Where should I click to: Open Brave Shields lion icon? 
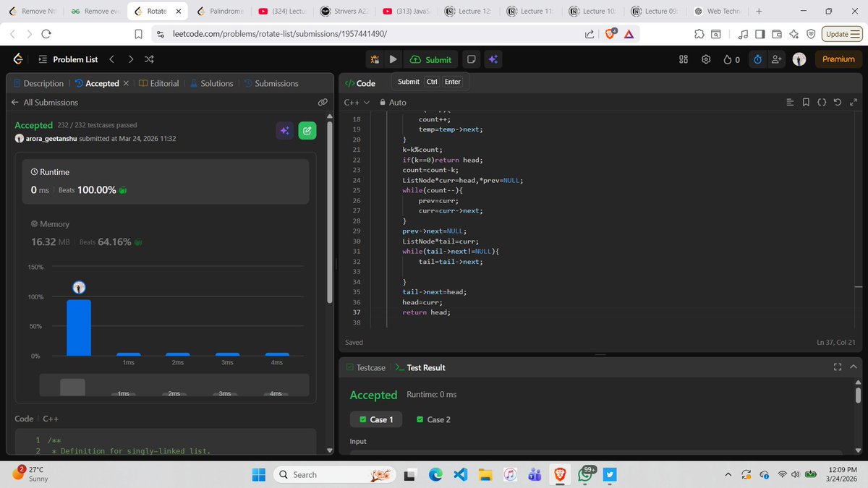point(610,33)
